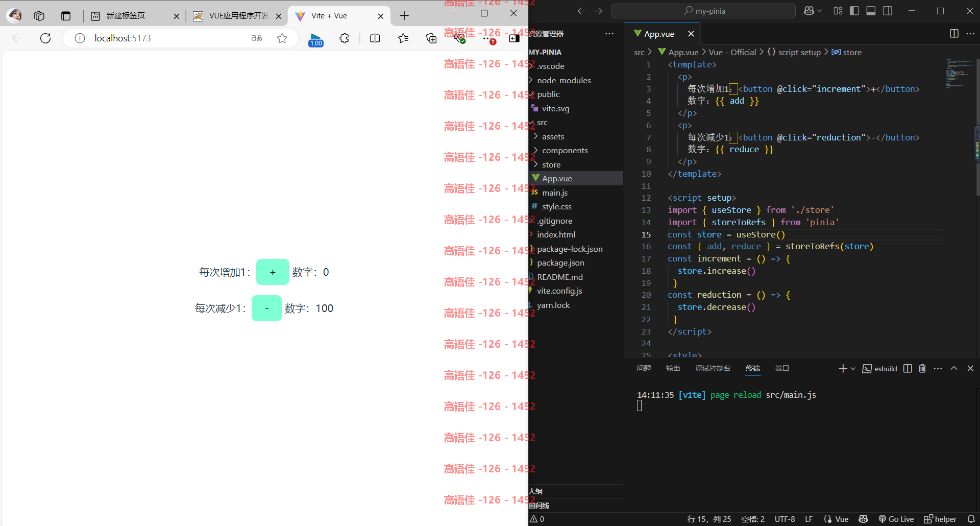Viewport: 980px width, 526px height.
Task: Close the Vite + Vue browser tab
Action: (381, 16)
